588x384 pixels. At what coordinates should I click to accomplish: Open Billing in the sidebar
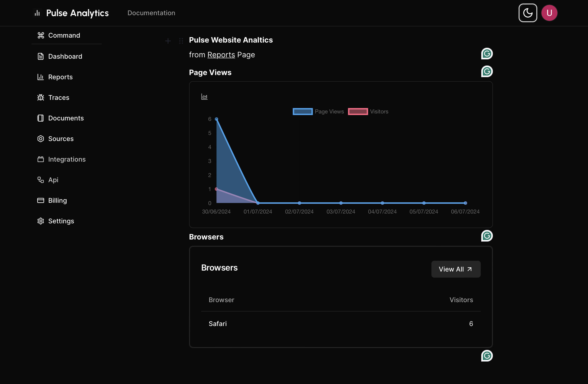[67, 200]
